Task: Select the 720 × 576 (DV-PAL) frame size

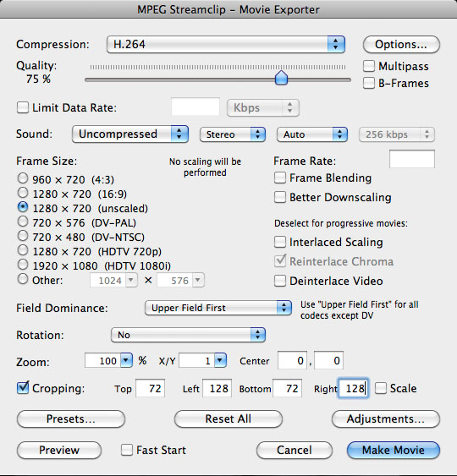Action: [x=23, y=222]
